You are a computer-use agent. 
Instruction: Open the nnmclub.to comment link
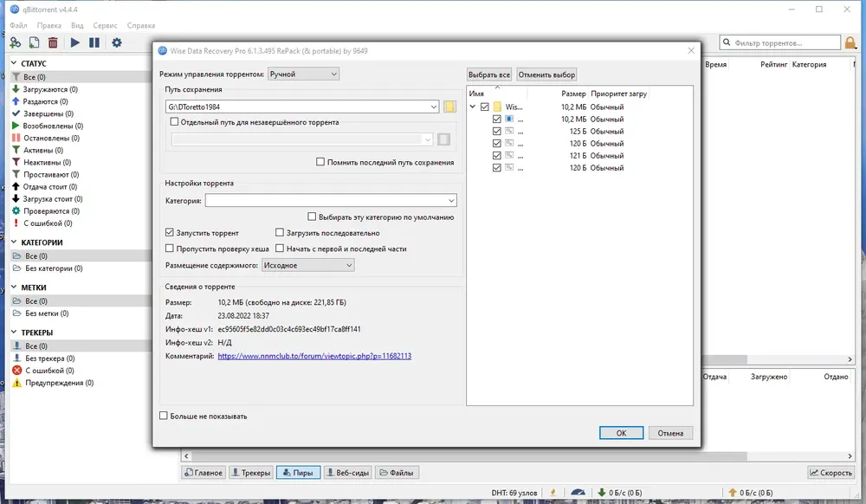(313, 356)
